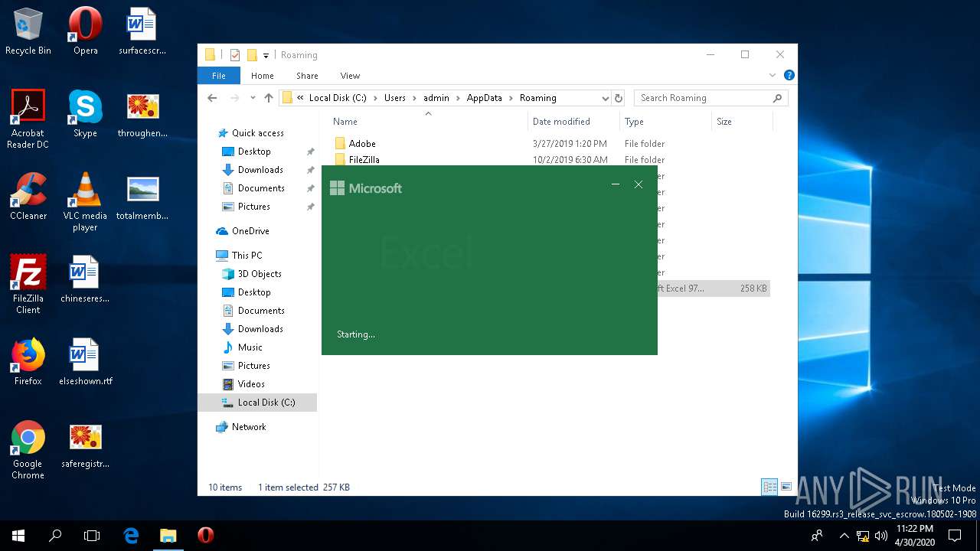
Task: Expand the address bar history dropdown
Action: 605,98
